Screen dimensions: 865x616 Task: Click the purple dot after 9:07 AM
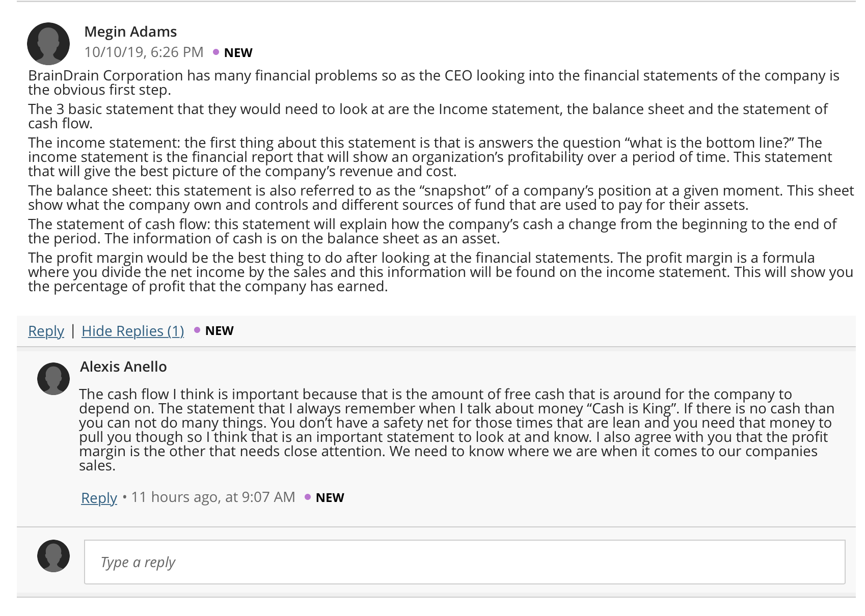[x=308, y=497]
